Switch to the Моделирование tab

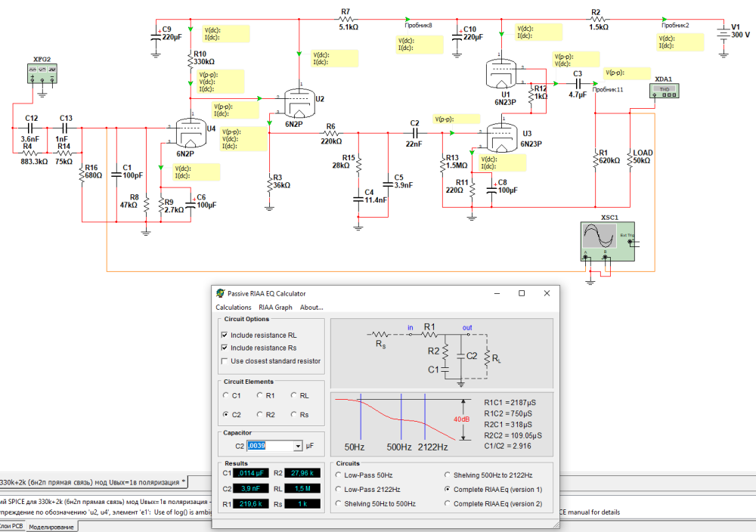coord(51,527)
